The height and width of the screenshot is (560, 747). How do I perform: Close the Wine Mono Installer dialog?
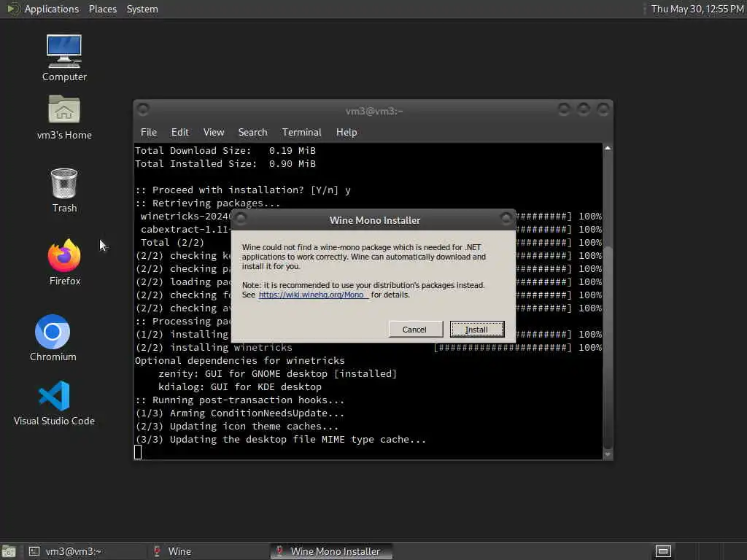coord(506,218)
